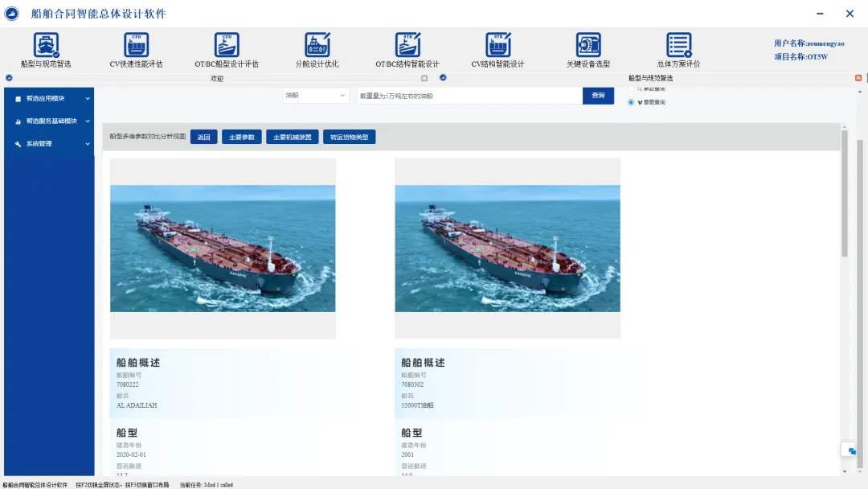This screenshot has height=489, width=868.
Task: Open the 油船 ship type dropdown
Action: click(x=316, y=96)
